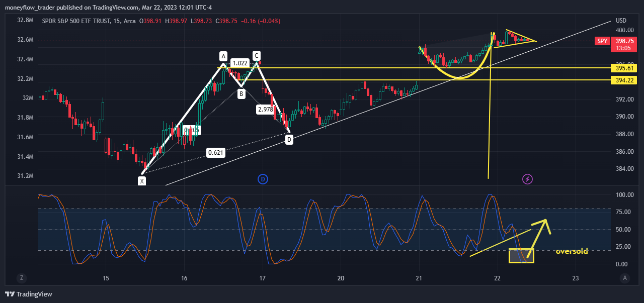Click date 15 on the time axis
644x303 pixels.
[x=106, y=278]
